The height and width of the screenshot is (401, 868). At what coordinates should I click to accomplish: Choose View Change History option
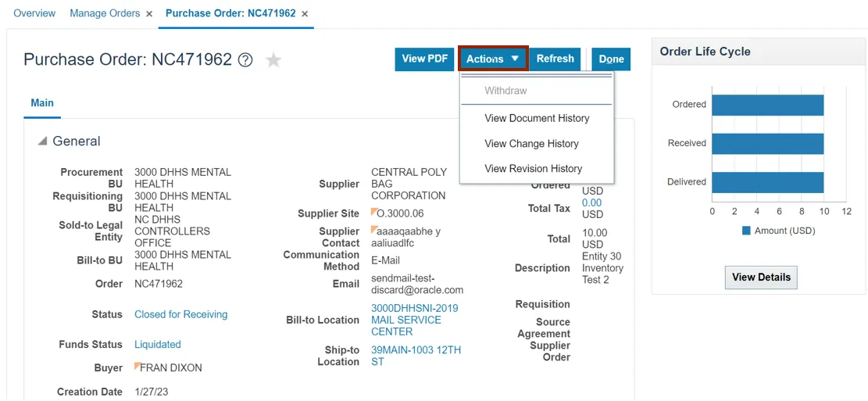[x=531, y=144]
